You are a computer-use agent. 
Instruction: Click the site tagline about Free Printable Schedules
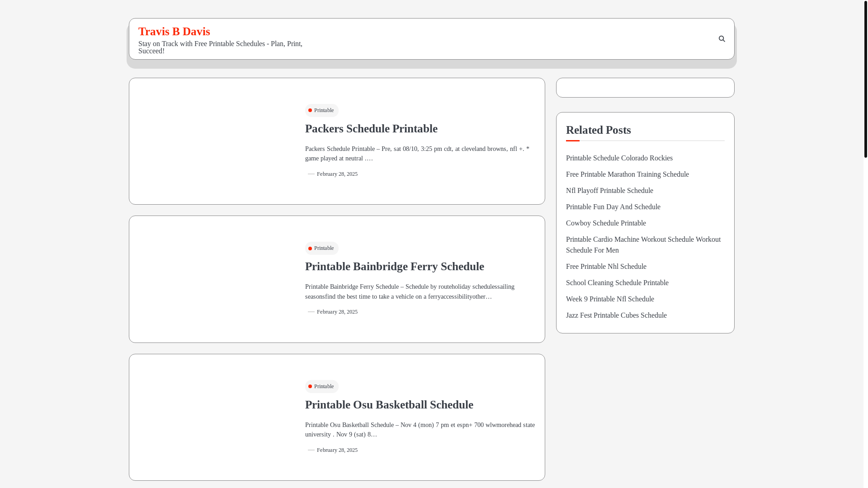(x=220, y=47)
